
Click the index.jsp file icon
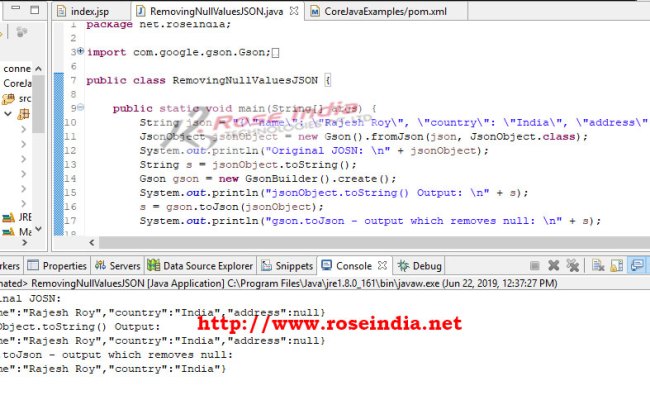[62, 11]
